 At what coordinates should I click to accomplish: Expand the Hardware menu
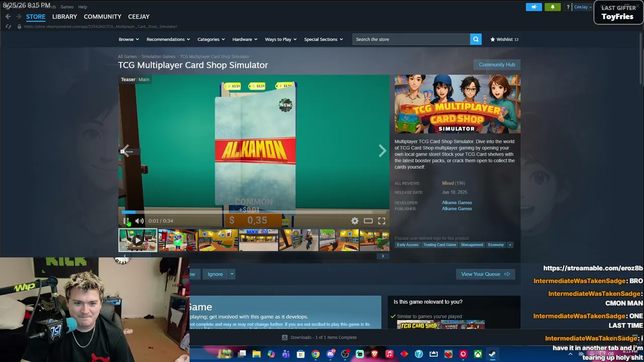(x=245, y=39)
